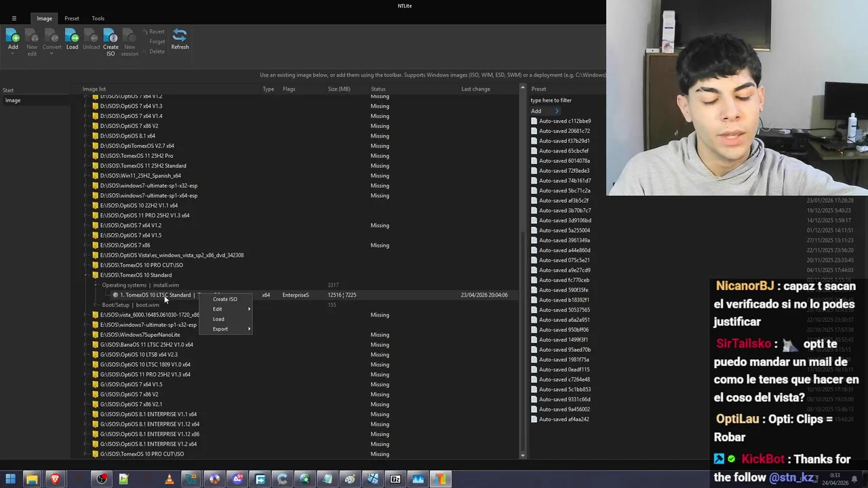Expand E:\ISOS\OptiOS 10 22H2 V1.1 x64 node
The image size is (868, 488).
85,205
